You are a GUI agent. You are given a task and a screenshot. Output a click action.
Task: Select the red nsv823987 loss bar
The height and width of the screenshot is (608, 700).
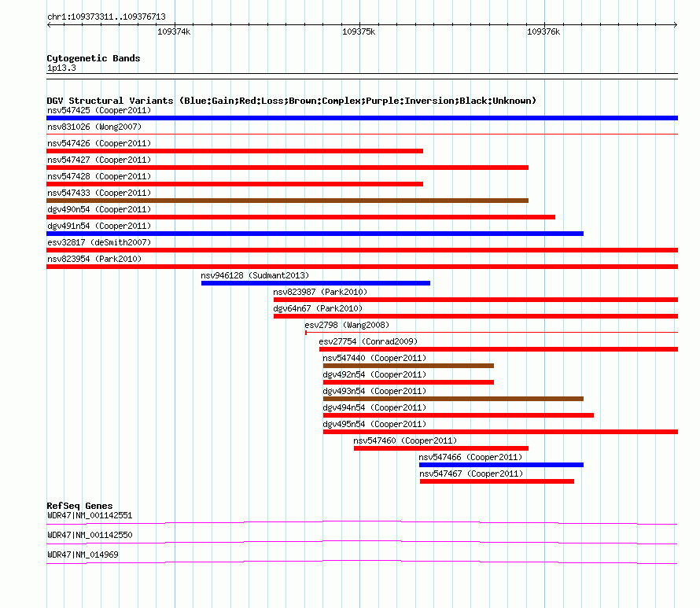(476, 300)
